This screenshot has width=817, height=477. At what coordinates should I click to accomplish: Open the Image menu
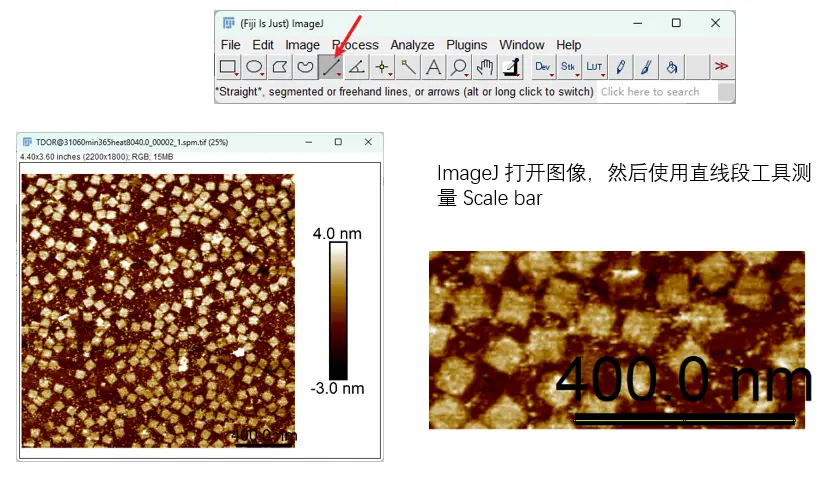302,45
